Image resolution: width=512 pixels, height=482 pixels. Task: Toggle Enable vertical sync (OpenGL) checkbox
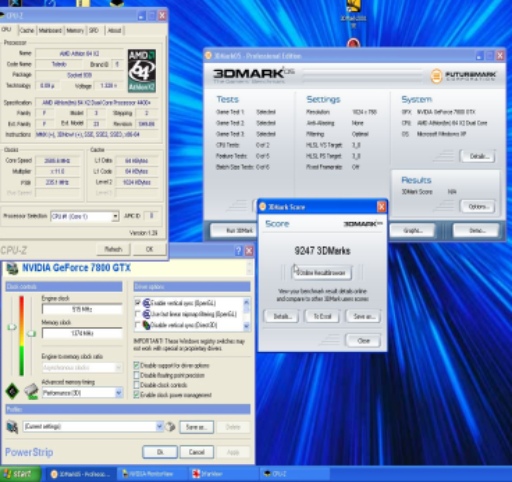(137, 303)
